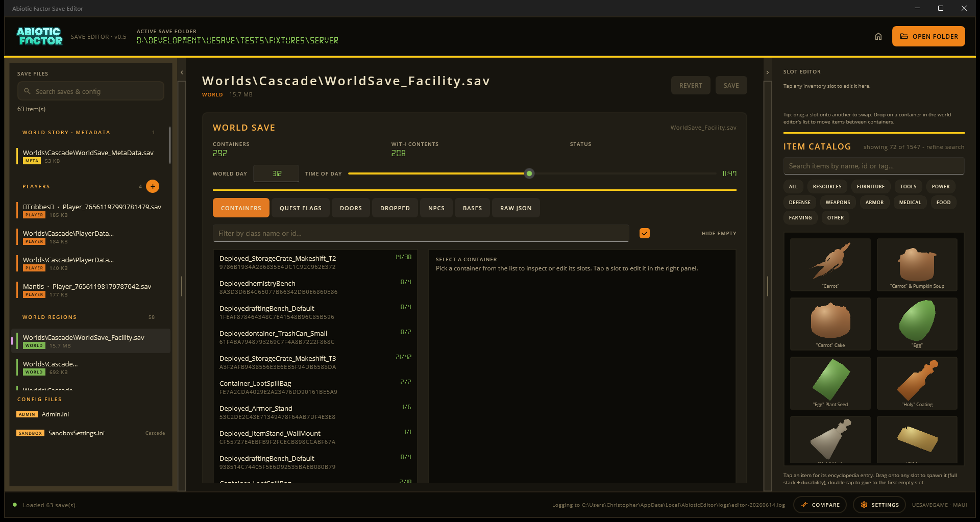The height and width of the screenshot is (522, 980).
Task: Focus the item catalog search field
Action: pyautogui.click(x=874, y=166)
